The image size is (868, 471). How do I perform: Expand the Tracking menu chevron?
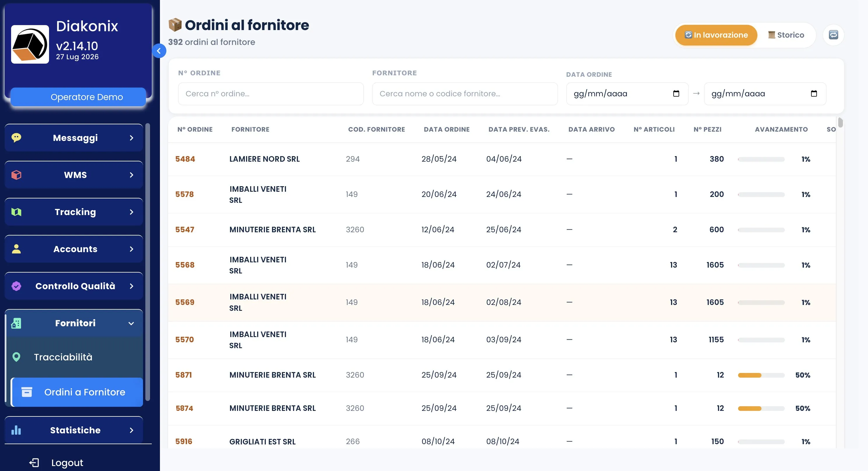(x=131, y=212)
